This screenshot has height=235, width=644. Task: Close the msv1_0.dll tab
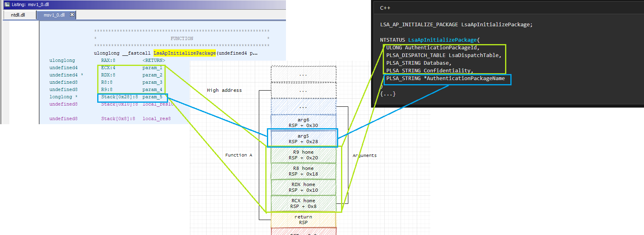72,15
